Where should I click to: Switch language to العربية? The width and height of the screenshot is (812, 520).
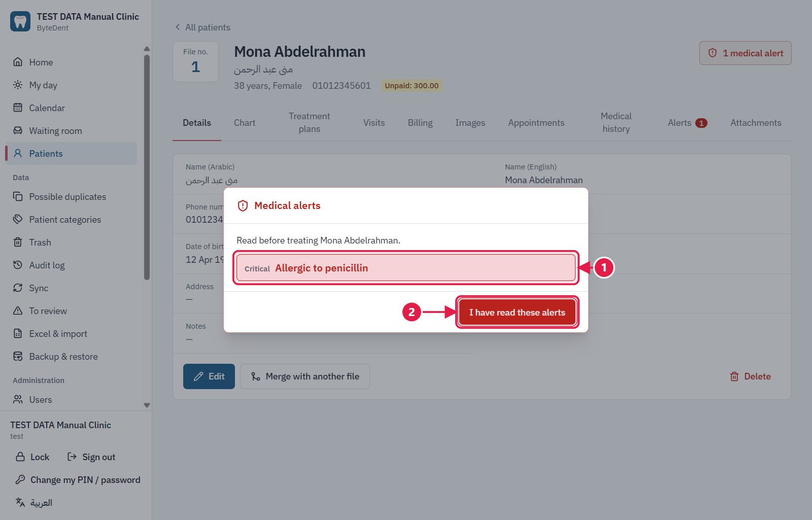coord(34,502)
